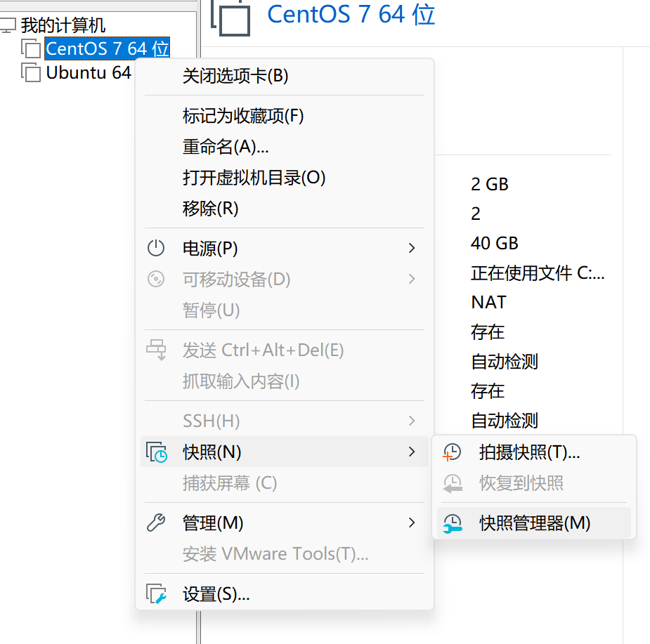
Task: Select 关闭选项卡(B) from the context menu
Action: [x=235, y=76]
